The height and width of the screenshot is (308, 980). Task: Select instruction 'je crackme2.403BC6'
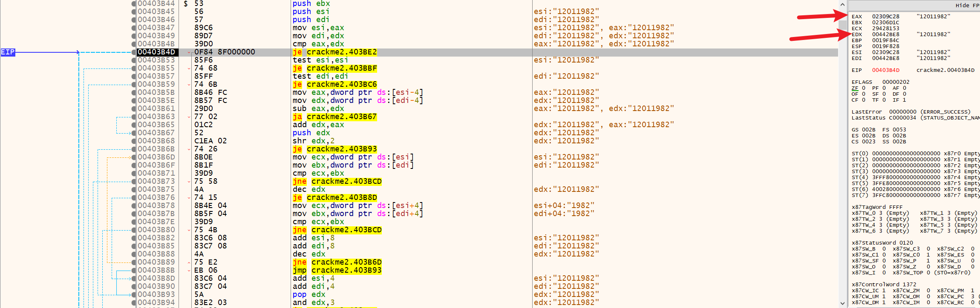334,85
